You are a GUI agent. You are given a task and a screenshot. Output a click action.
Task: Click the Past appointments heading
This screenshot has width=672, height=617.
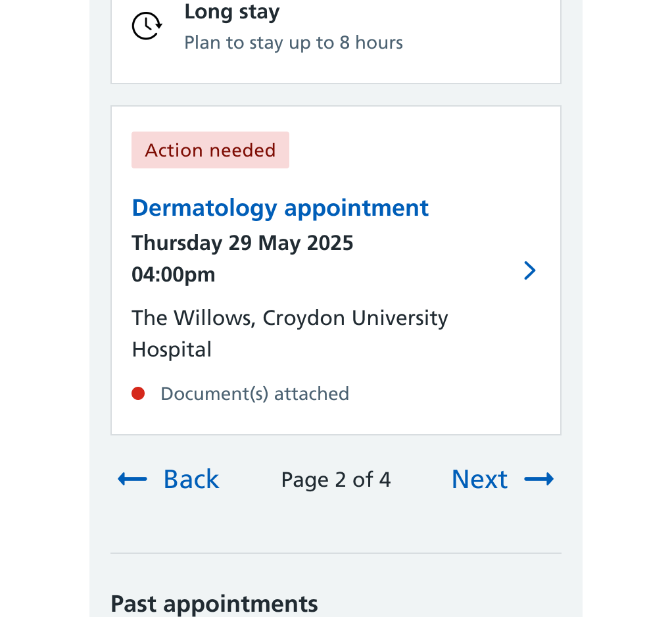tap(214, 604)
